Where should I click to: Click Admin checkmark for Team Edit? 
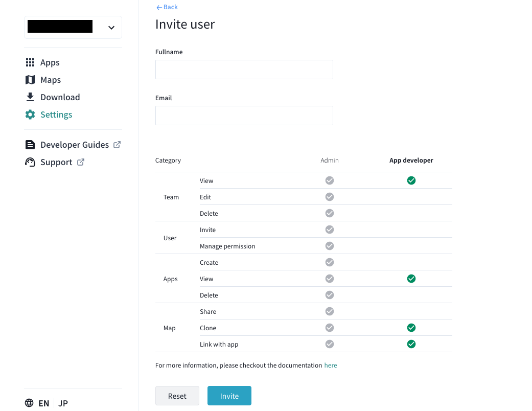pyautogui.click(x=330, y=197)
